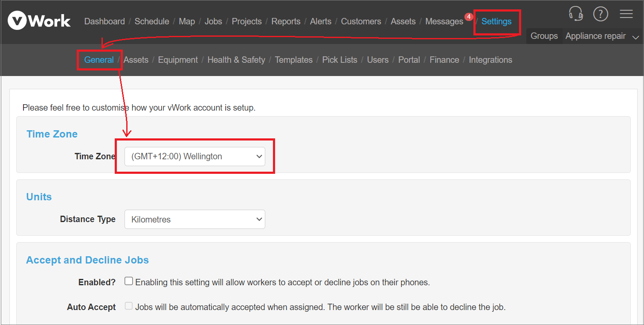Navigate to Jobs
This screenshot has width=644, height=325.
pos(213,21)
